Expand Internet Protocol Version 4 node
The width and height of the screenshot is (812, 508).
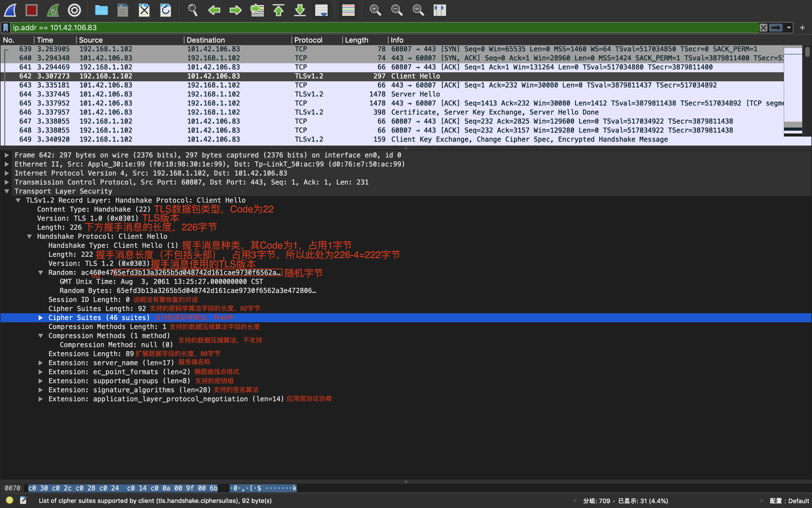click(x=7, y=173)
